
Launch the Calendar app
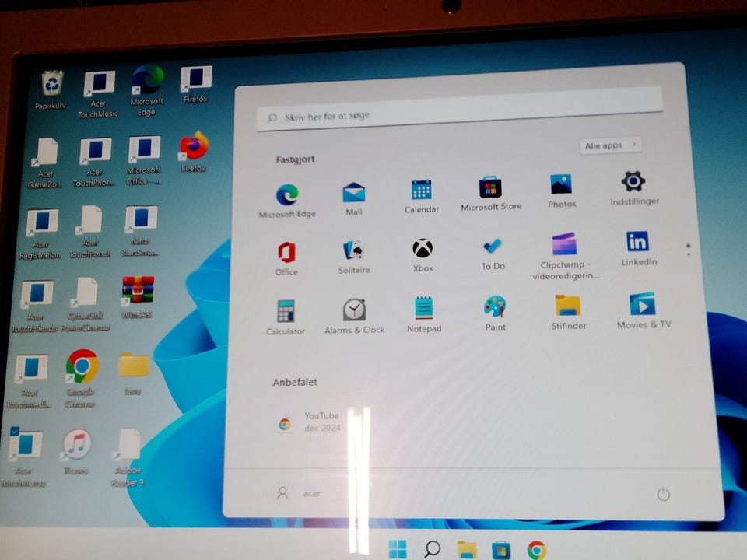[422, 196]
